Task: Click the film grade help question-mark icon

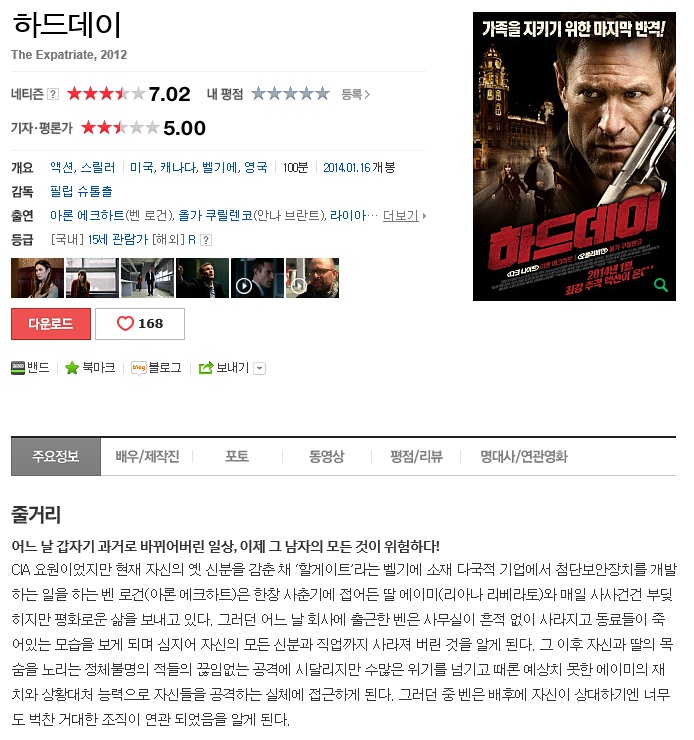Action: pyautogui.click(x=206, y=240)
